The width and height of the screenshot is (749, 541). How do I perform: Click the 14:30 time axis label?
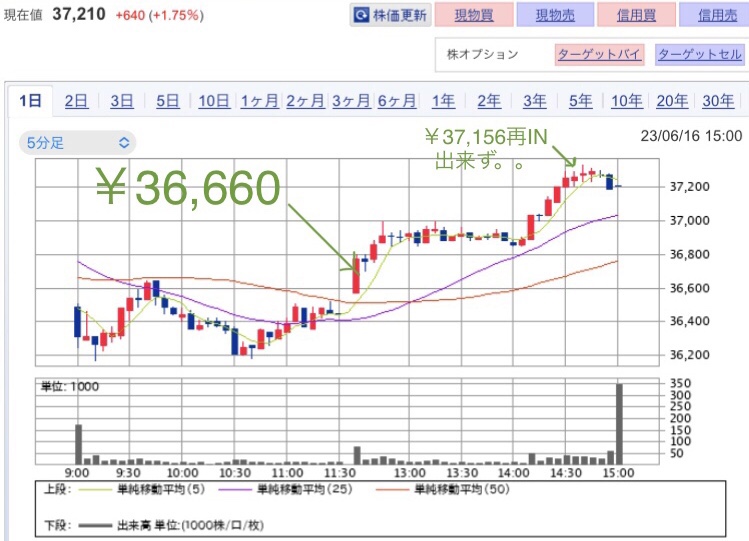coord(566,473)
